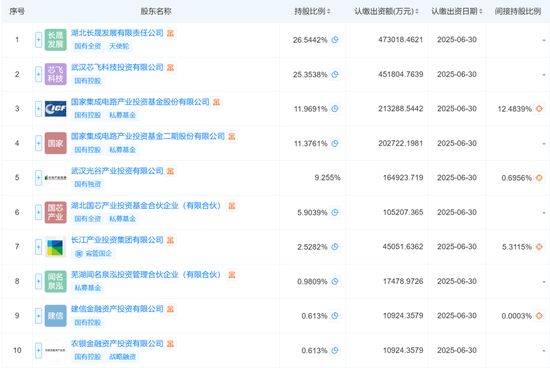Open link 湖北国芯产业投资基金合伙企业（有限合伙）

click(146, 206)
